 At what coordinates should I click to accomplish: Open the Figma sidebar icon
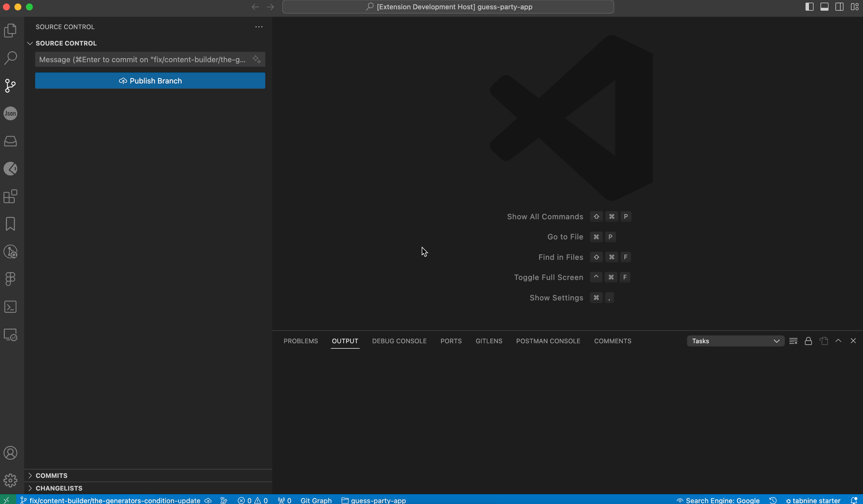click(10, 279)
